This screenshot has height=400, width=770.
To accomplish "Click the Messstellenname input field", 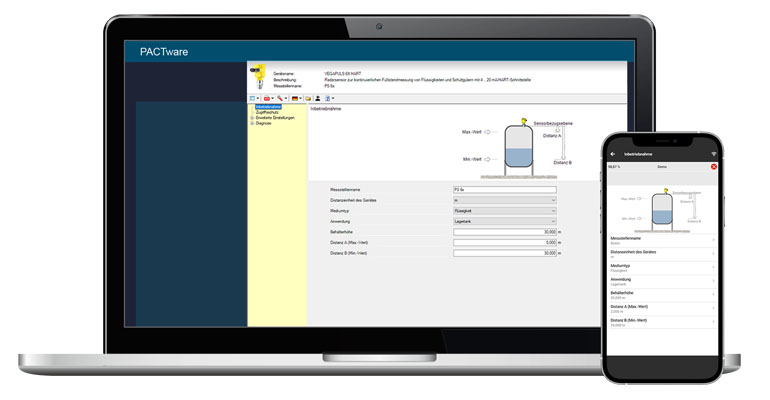I will tap(504, 189).
